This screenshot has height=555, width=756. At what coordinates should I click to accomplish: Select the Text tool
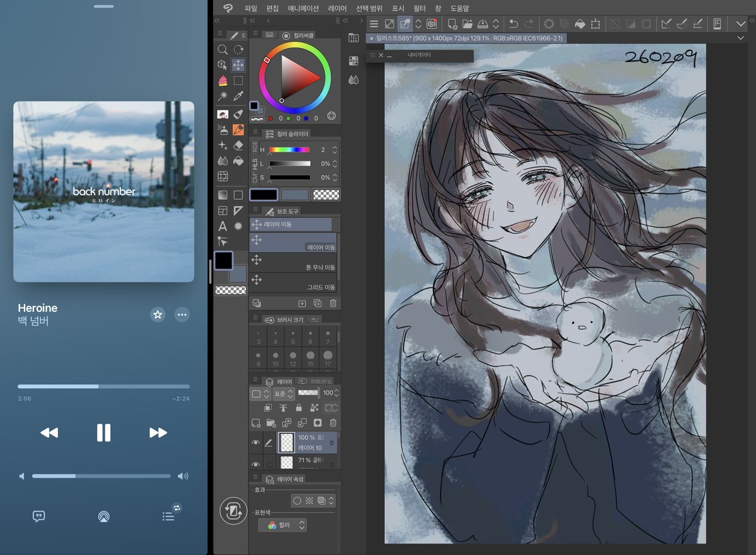coord(222,226)
